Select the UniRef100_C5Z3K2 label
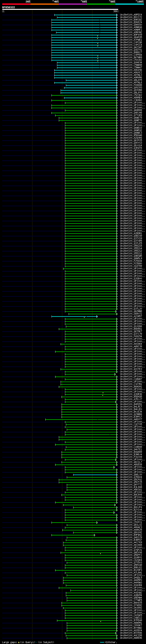 (x=131, y=95)
